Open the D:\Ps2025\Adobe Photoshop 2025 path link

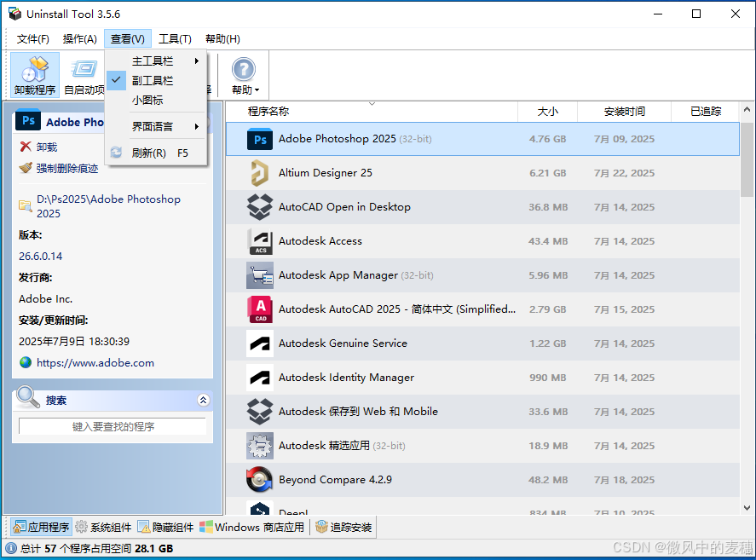[x=108, y=206]
